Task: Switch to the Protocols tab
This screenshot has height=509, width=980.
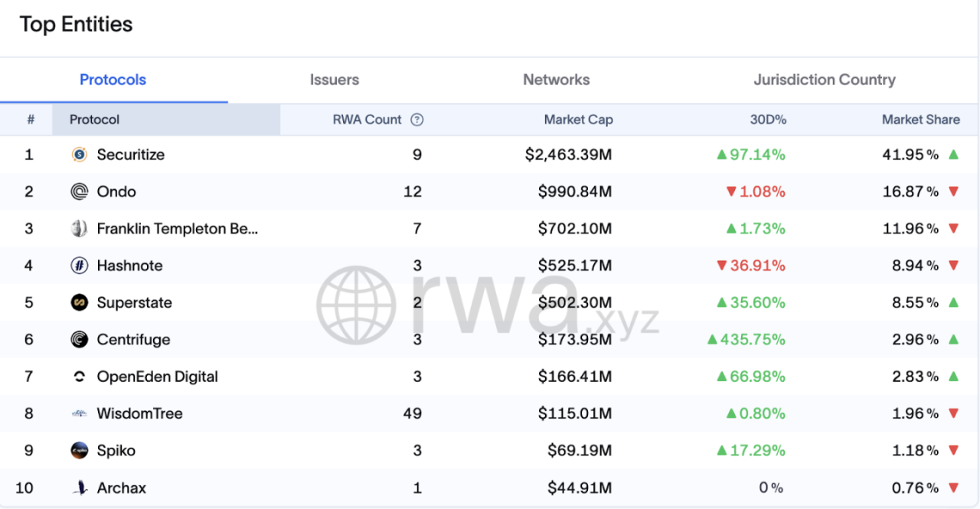Action: (x=113, y=80)
